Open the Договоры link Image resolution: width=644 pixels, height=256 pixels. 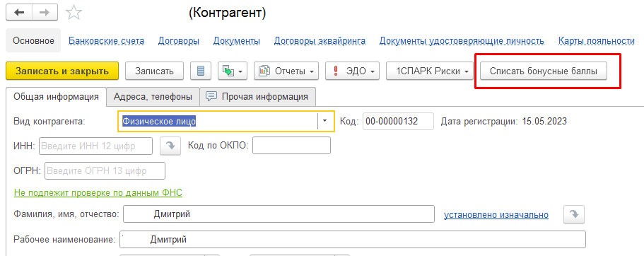(179, 41)
